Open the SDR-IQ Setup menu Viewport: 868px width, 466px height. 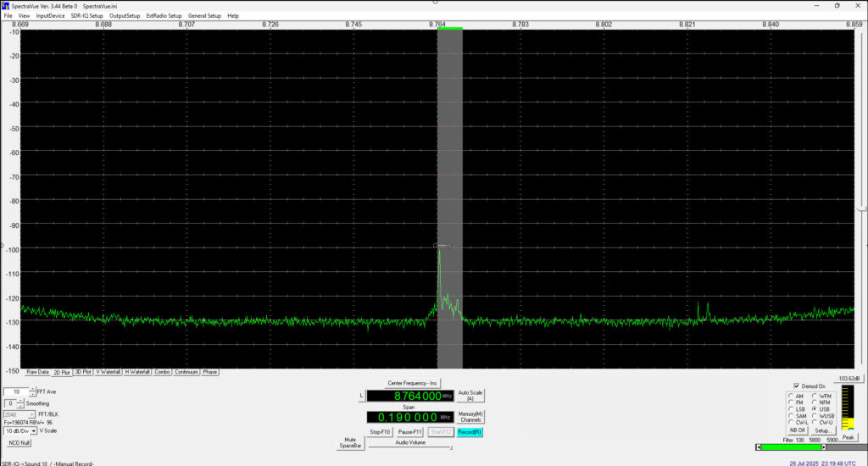coord(86,15)
